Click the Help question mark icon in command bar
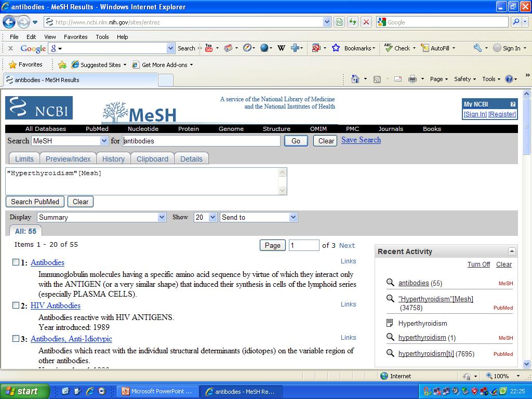The image size is (532, 399). tap(509, 79)
